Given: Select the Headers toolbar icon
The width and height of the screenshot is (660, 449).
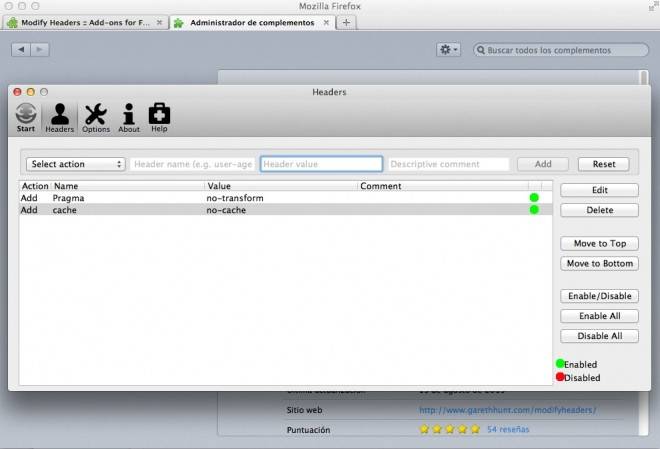Looking at the screenshot, I should pyautogui.click(x=59, y=118).
